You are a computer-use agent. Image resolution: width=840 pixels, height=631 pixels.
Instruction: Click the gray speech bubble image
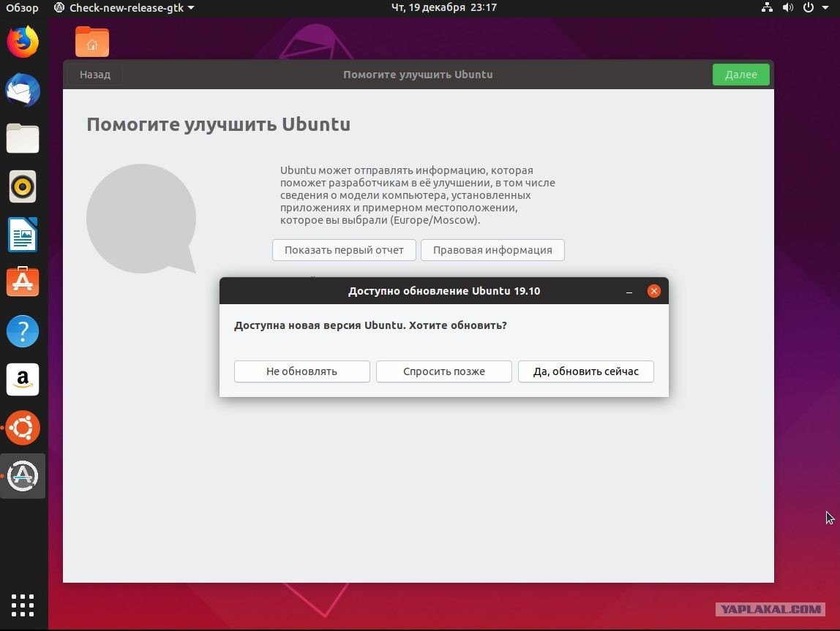pyautogui.click(x=141, y=219)
